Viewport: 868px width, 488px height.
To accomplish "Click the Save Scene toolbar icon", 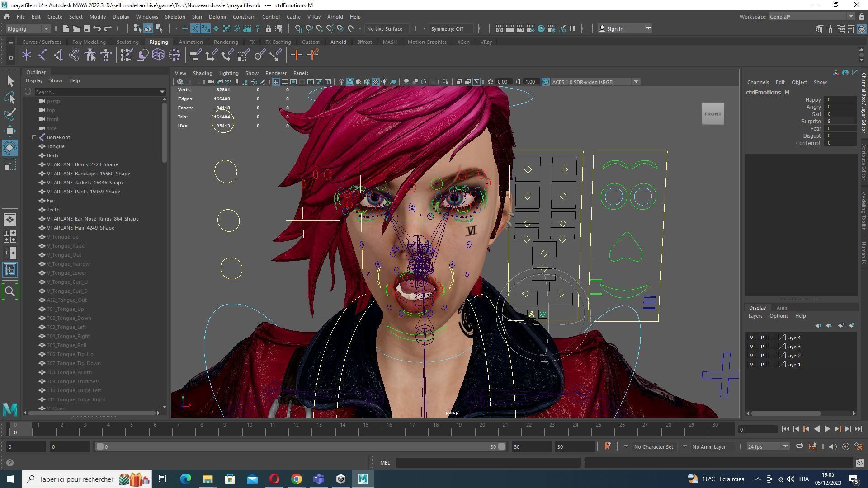I will [x=86, y=28].
